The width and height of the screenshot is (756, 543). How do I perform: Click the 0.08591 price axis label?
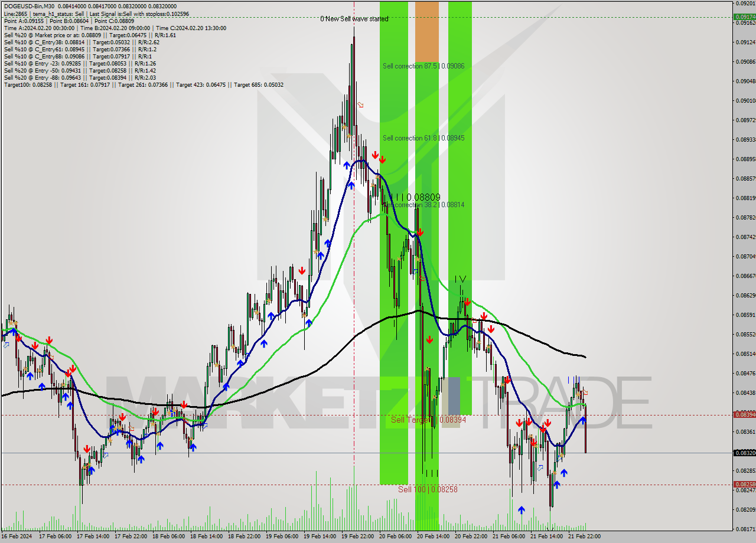tap(746, 315)
